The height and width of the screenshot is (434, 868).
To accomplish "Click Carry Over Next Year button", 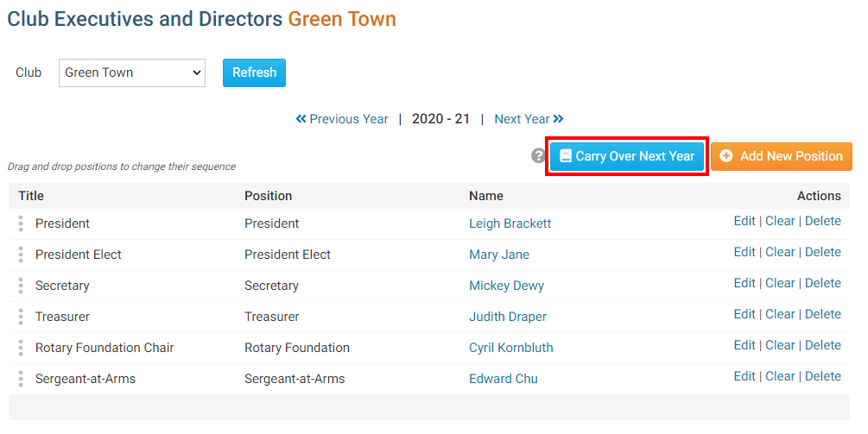I will click(x=627, y=156).
